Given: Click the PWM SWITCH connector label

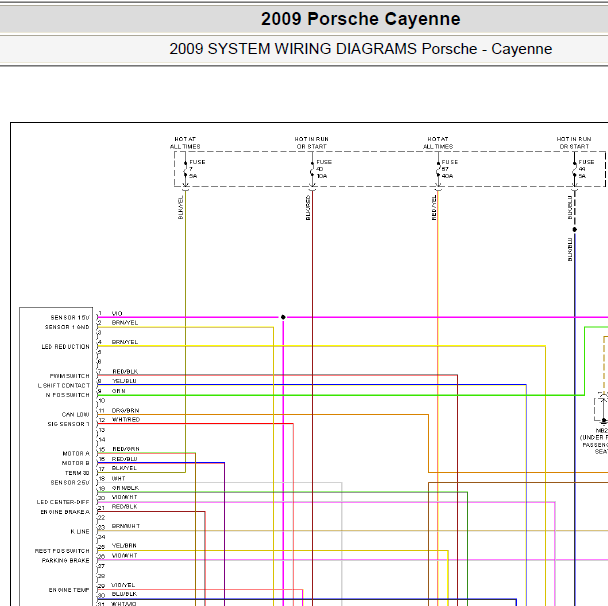Looking at the screenshot, I should coord(69,376).
